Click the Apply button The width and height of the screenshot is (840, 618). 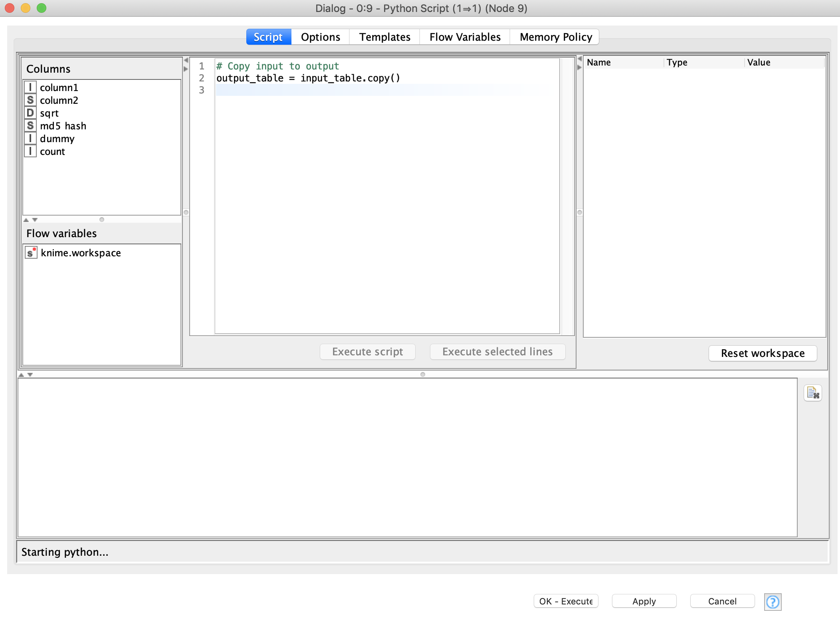[x=644, y=601]
